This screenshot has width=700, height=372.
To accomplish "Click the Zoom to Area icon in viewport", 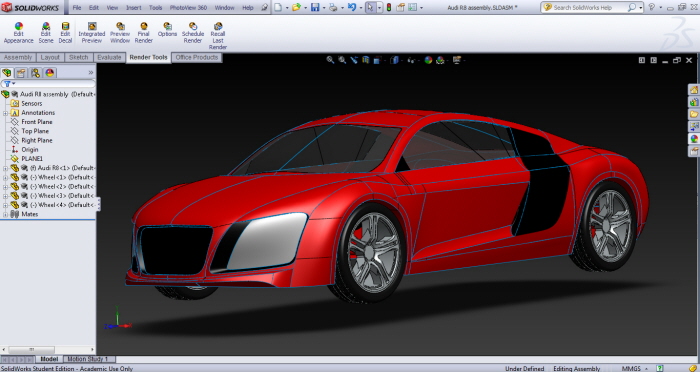I will pyautogui.click(x=342, y=60).
